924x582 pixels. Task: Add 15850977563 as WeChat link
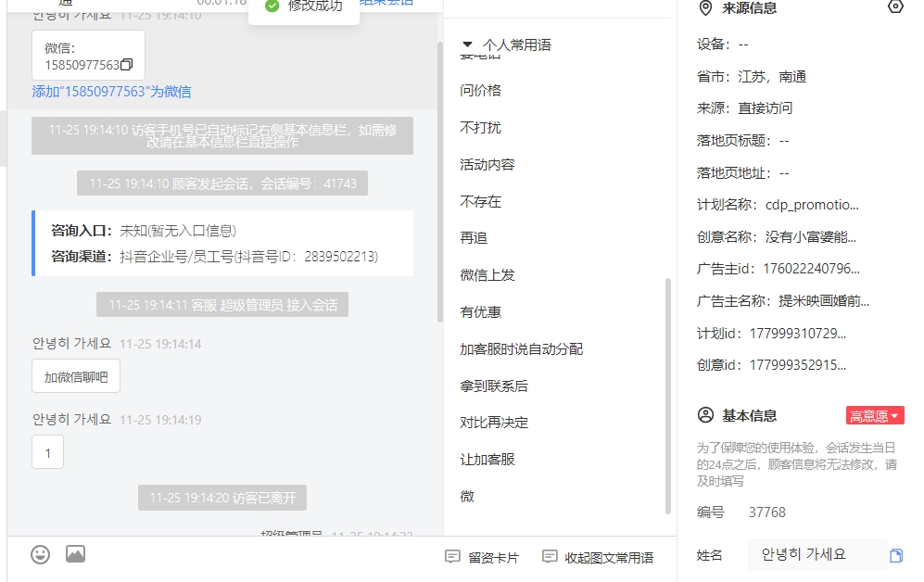[111, 92]
